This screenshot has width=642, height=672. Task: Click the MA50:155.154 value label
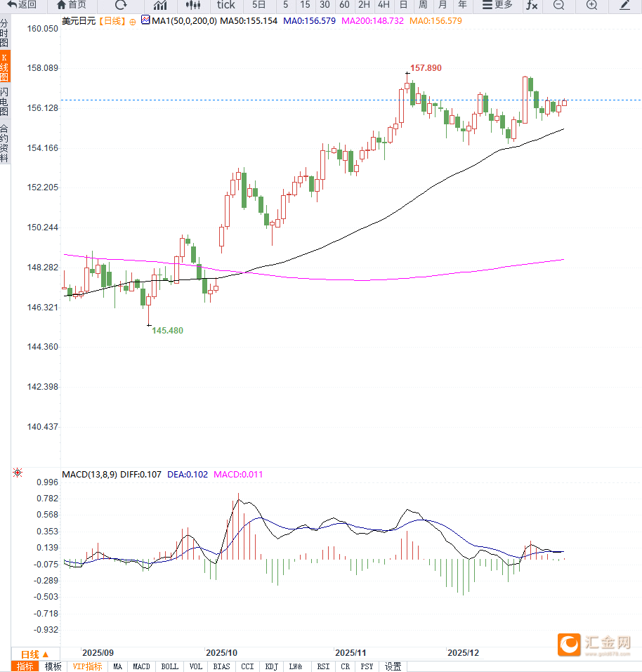249,21
